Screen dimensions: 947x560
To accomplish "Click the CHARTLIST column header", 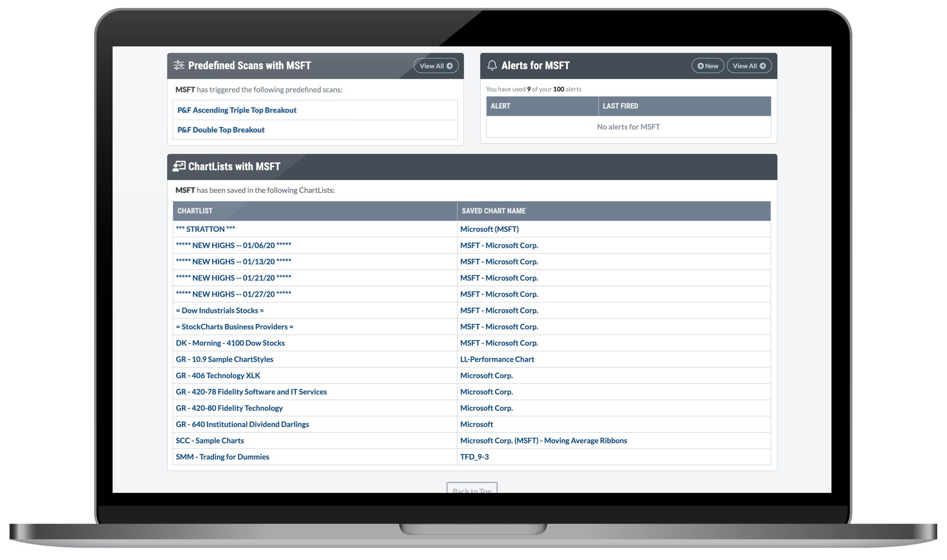I will point(195,211).
